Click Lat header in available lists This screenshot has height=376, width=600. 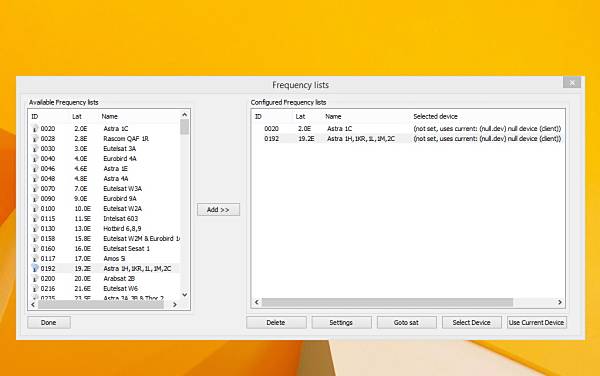(x=77, y=116)
